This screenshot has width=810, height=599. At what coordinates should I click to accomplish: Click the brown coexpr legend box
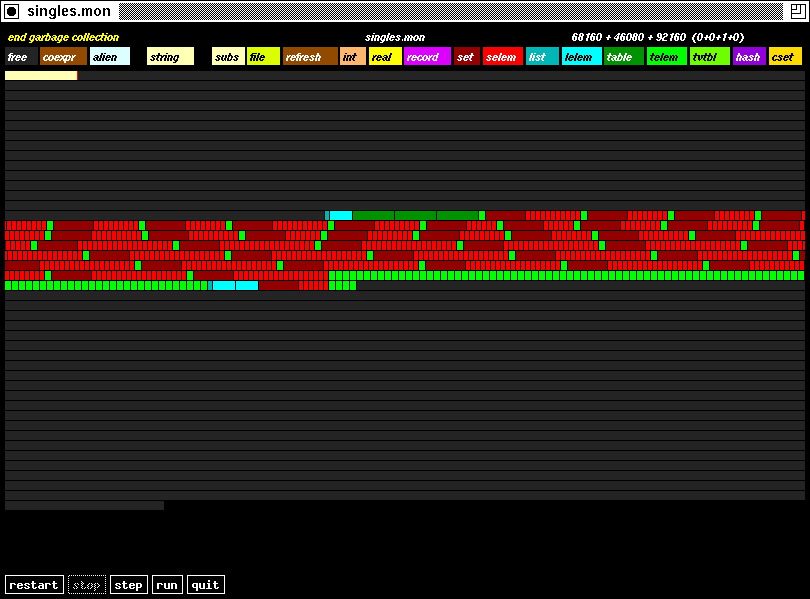point(63,57)
